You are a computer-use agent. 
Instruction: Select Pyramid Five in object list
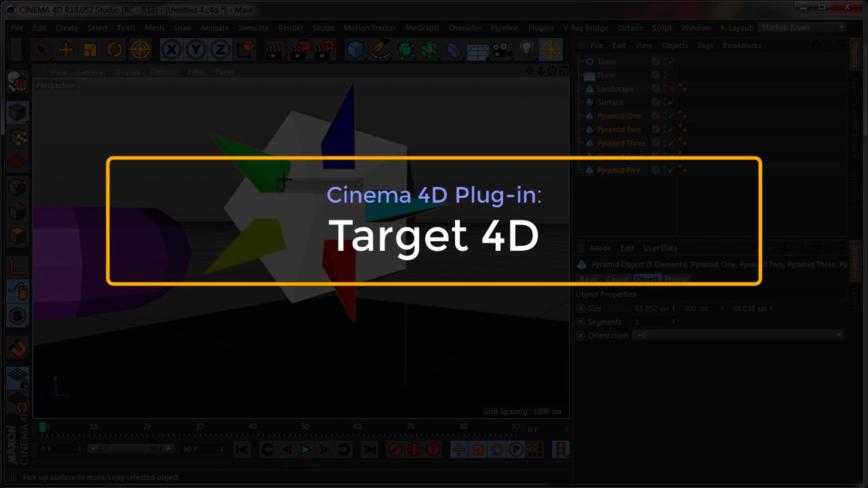(618, 170)
